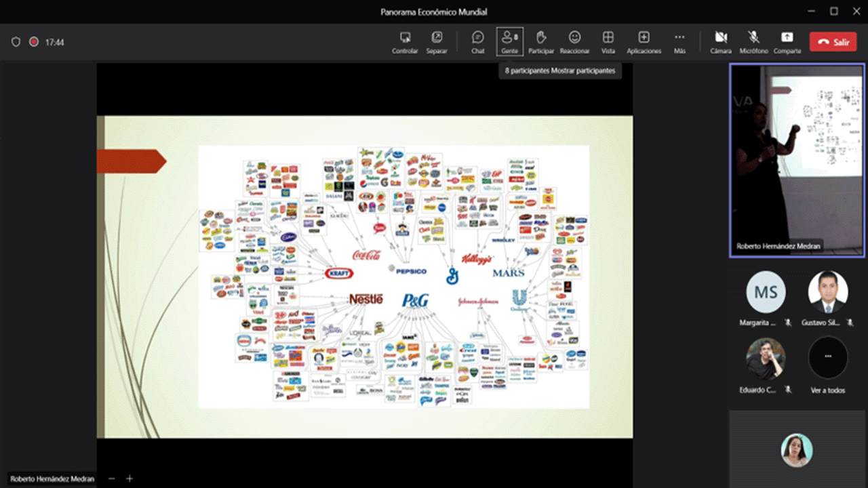Open the Más options menu

click(x=679, y=42)
